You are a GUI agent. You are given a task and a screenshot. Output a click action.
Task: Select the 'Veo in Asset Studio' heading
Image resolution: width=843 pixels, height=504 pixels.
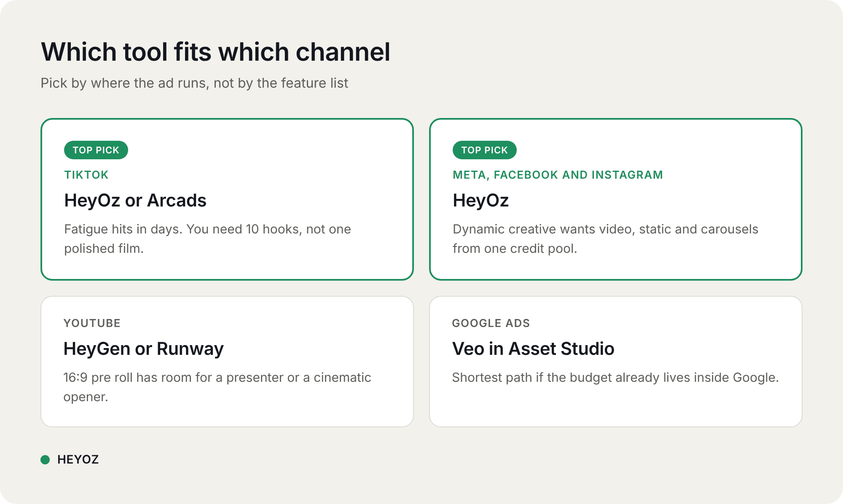(x=533, y=349)
